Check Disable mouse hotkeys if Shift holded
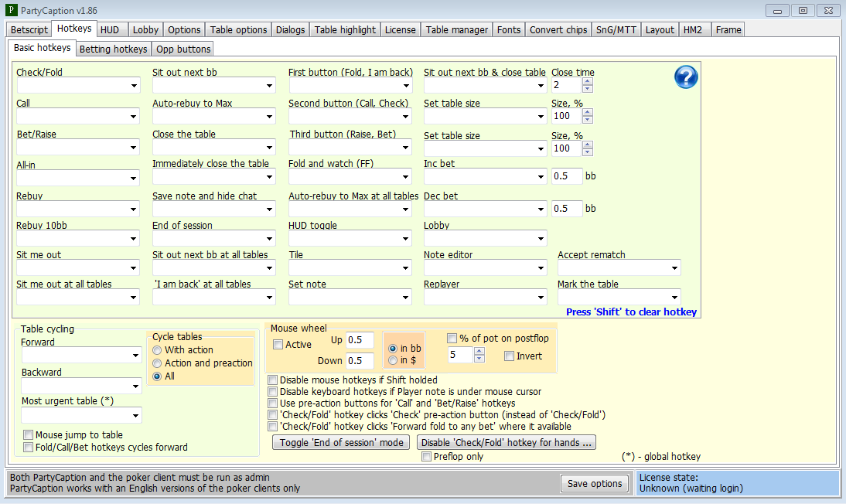 pos(273,380)
